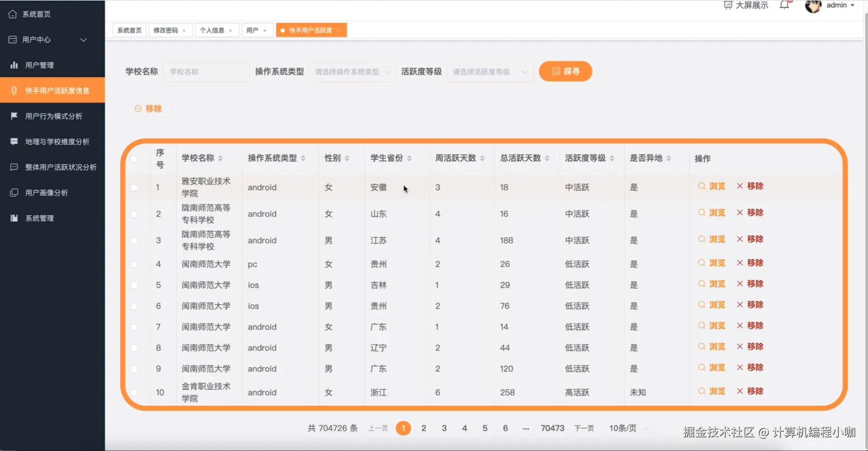Click the home icon beside 系统首页
Viewport: 868px width, 451px height.
point(12,14)
